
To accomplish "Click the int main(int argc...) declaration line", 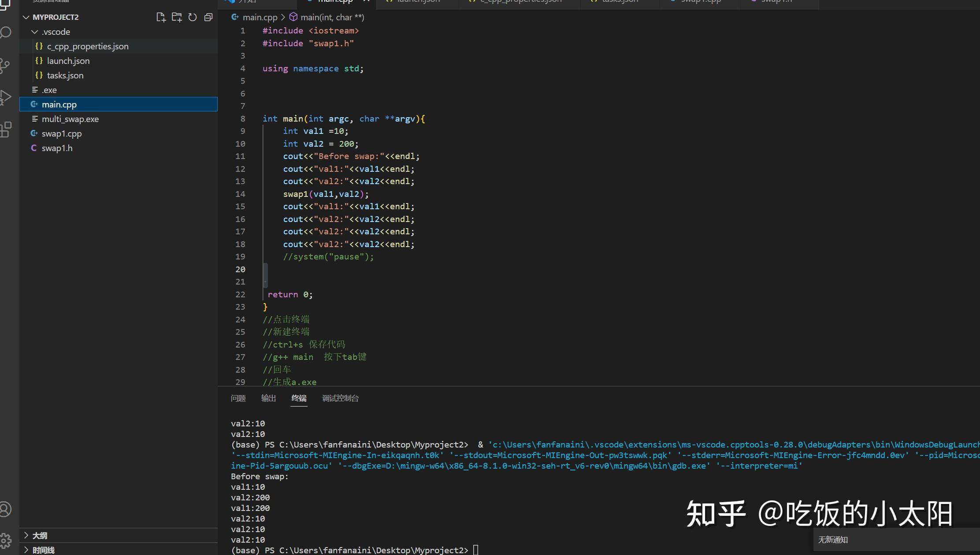I will point(344,118).
